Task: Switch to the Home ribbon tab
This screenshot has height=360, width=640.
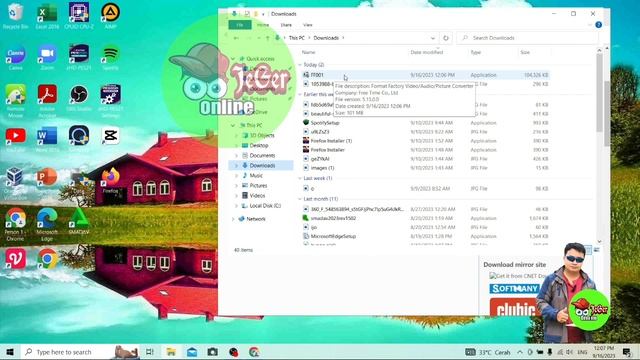Action: [x=263, y=25]
